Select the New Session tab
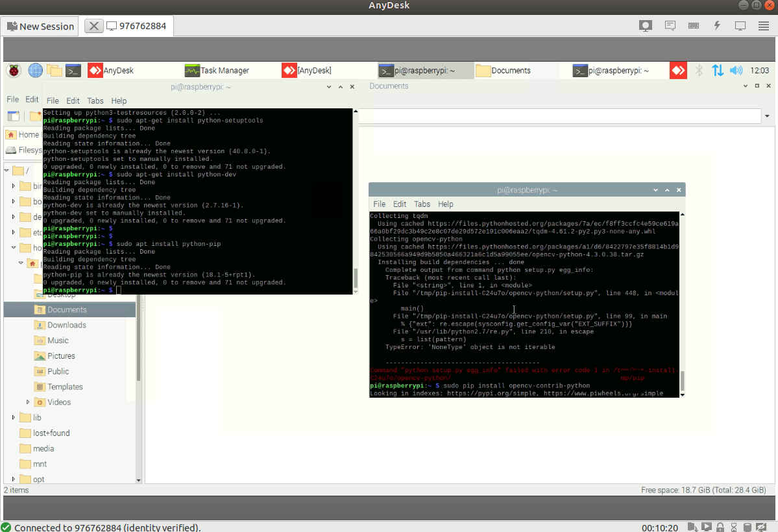778x532 pixels. (40, 27)
